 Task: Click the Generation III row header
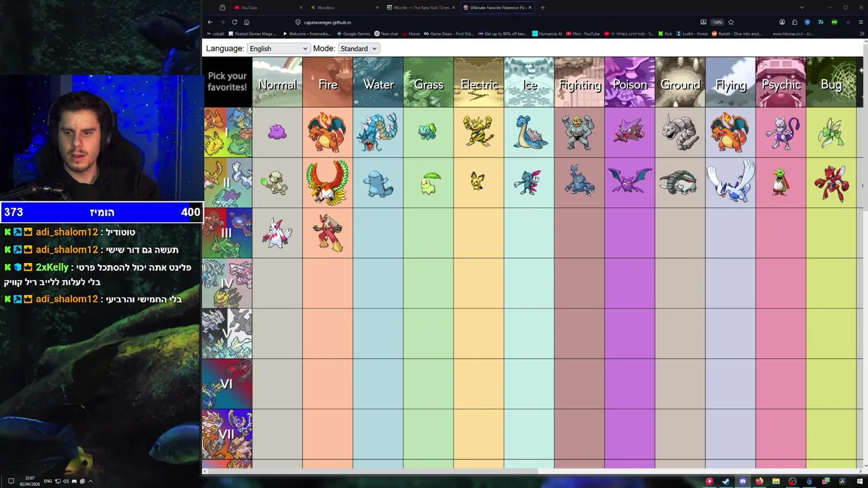[227, 233]
